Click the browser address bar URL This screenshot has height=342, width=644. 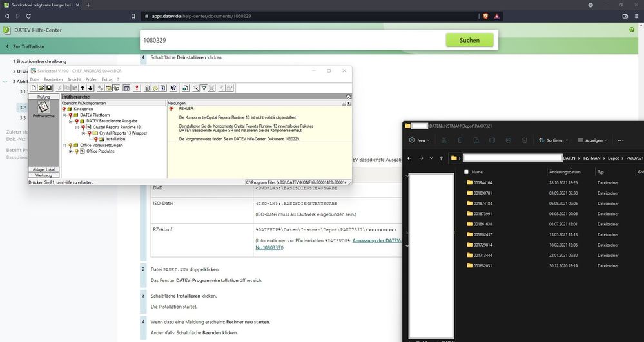click(x=201, y=16)
